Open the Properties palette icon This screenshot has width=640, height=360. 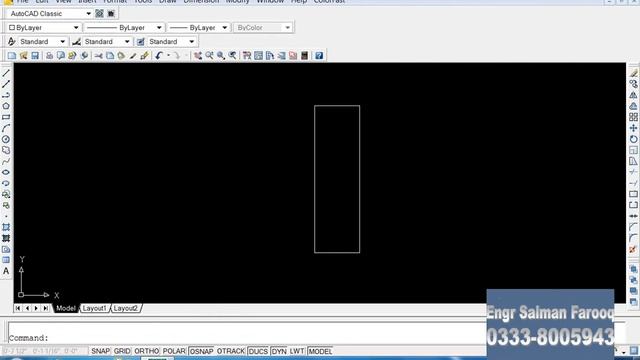tap(247, 56)
